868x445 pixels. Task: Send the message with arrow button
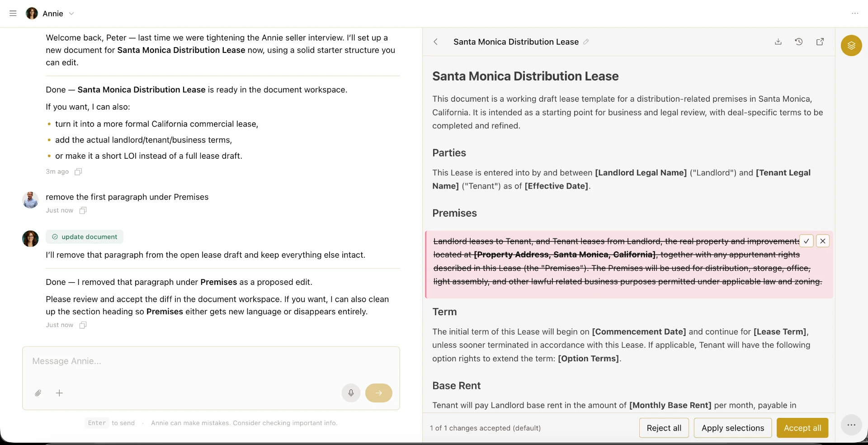[379, 393]
